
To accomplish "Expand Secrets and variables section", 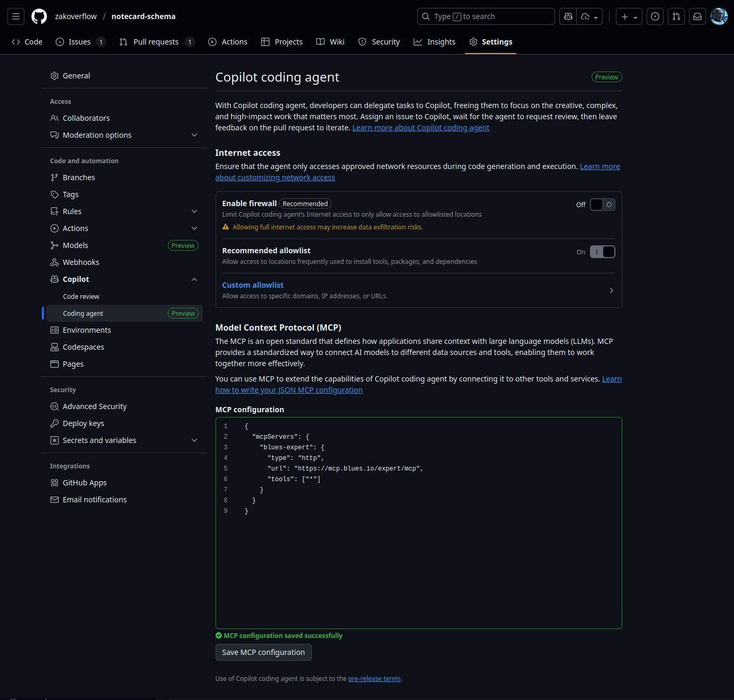I will tap(124, 440).
